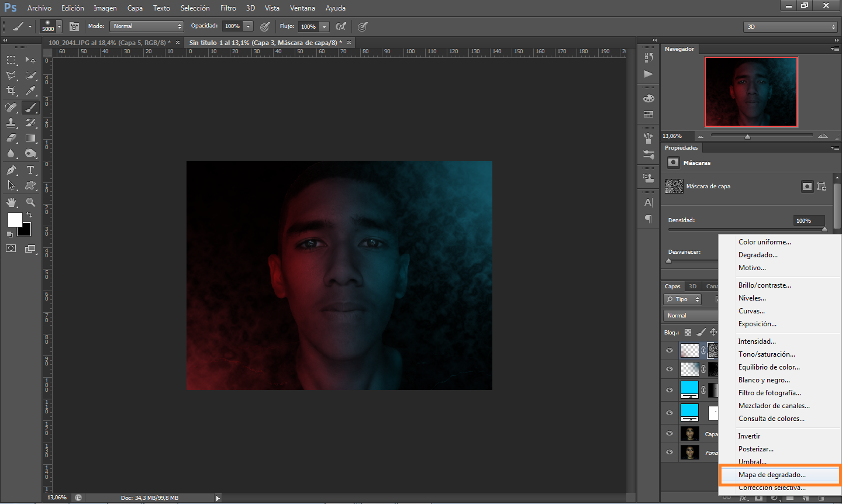
Task: Select the Rectangular Marquee tool
Action: (11, 60)
